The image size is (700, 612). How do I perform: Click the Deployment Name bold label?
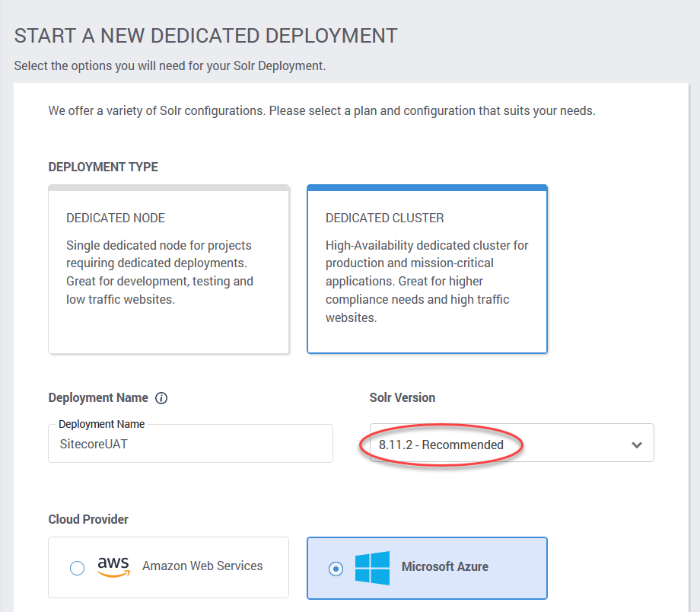pos(98,397)
